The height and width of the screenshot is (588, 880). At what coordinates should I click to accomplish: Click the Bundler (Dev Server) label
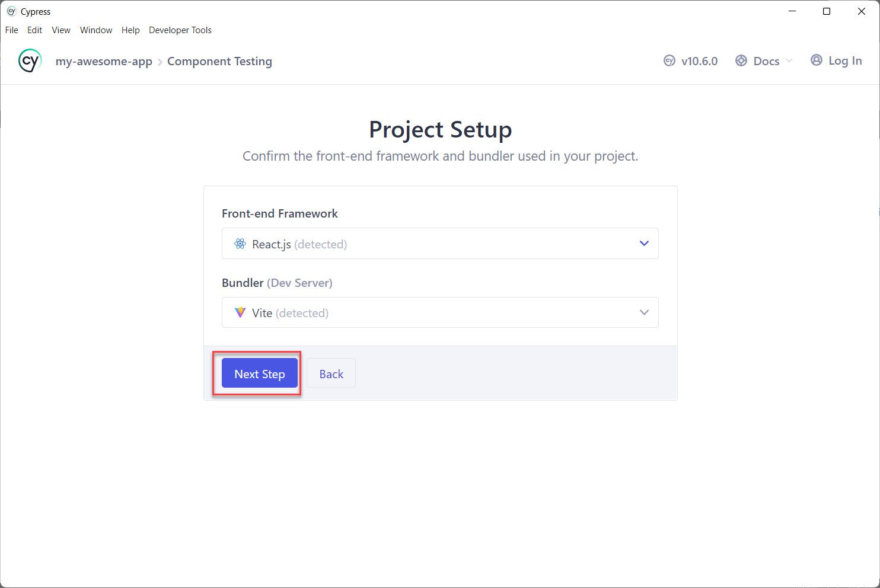(x=277, y=283)
